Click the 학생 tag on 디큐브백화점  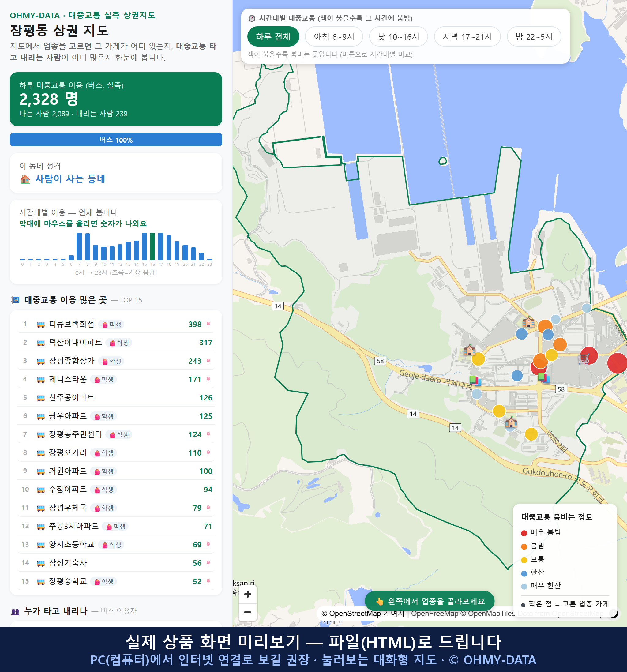(x=111, y=325)
